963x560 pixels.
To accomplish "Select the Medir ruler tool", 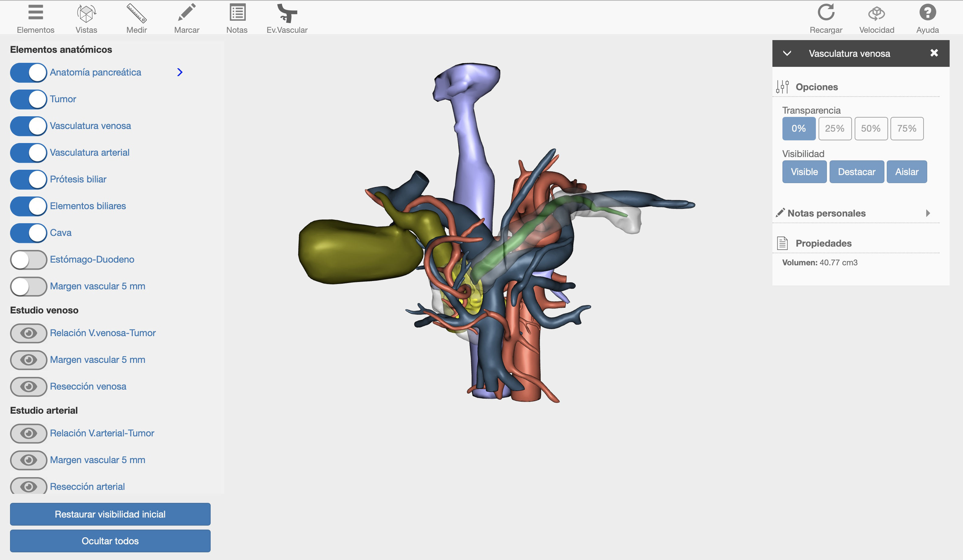I will click(x=137, y=13).
